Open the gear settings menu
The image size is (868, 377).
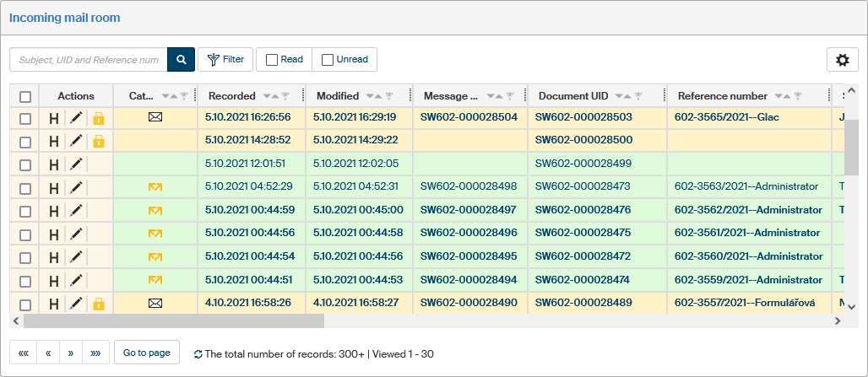[x=842, y=60]
